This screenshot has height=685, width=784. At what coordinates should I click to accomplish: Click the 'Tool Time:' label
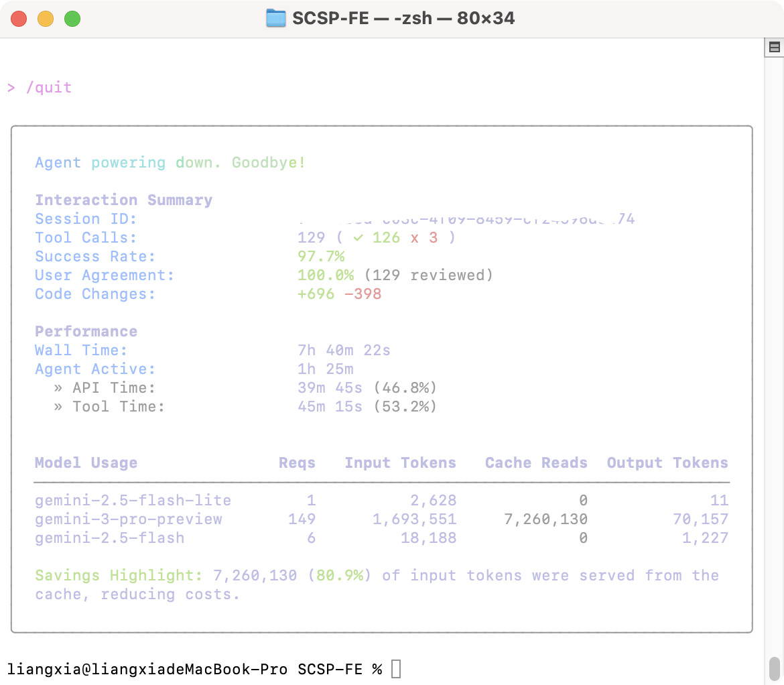119,406
